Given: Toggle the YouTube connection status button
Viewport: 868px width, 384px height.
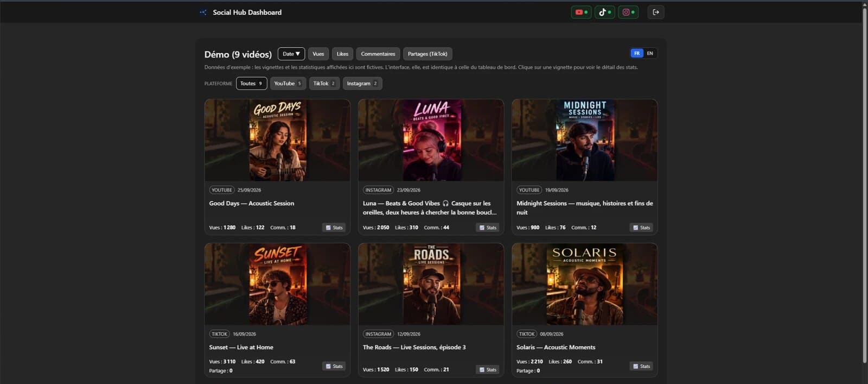Looking at the screenshot, I should point(581,12).
